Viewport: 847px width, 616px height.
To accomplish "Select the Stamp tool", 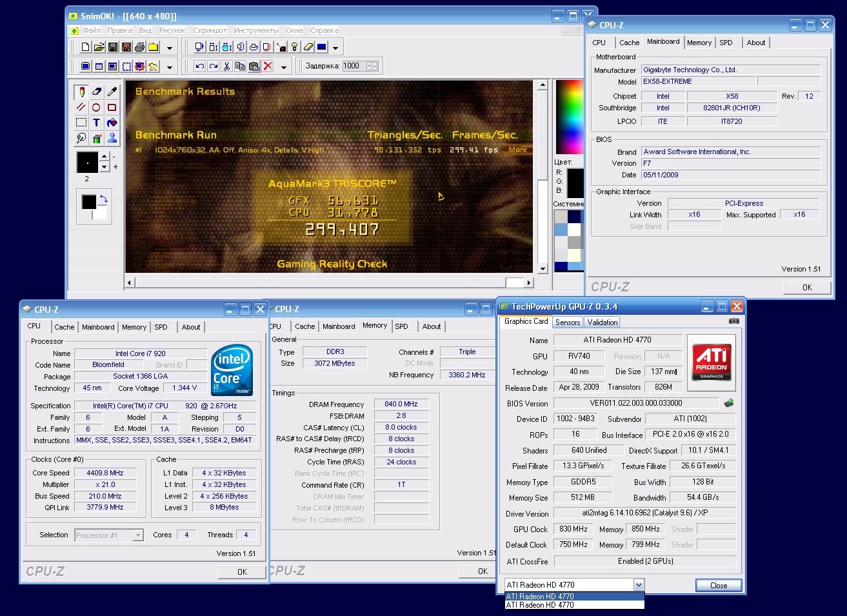I will pos(112,138).
